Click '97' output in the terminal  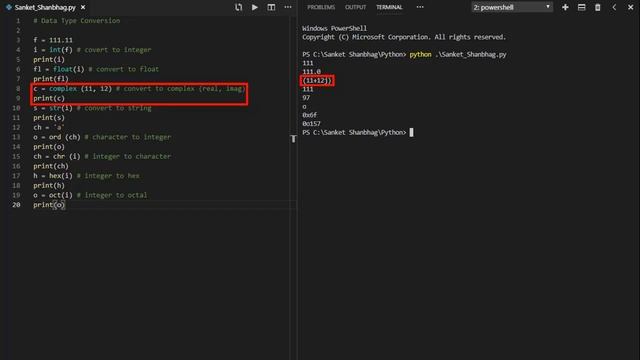coord(306,98)
